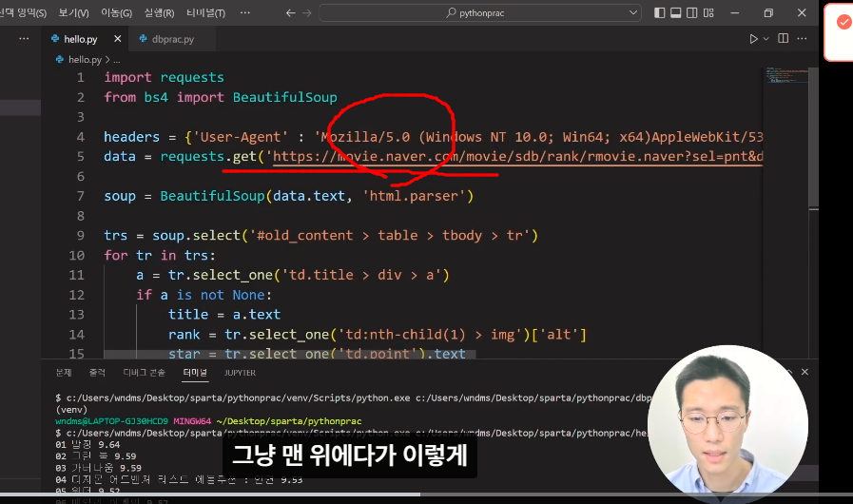This screenshot has width=853, height=504.
Task: Toggle the secondary side bar layout icon
Action: pos(692,12)
